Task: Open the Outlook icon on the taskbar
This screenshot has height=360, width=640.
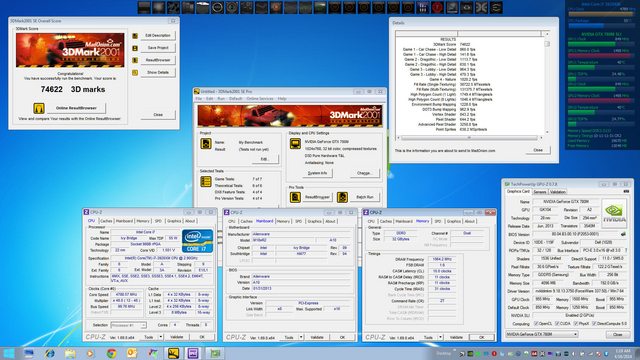Action: [132, 353]
